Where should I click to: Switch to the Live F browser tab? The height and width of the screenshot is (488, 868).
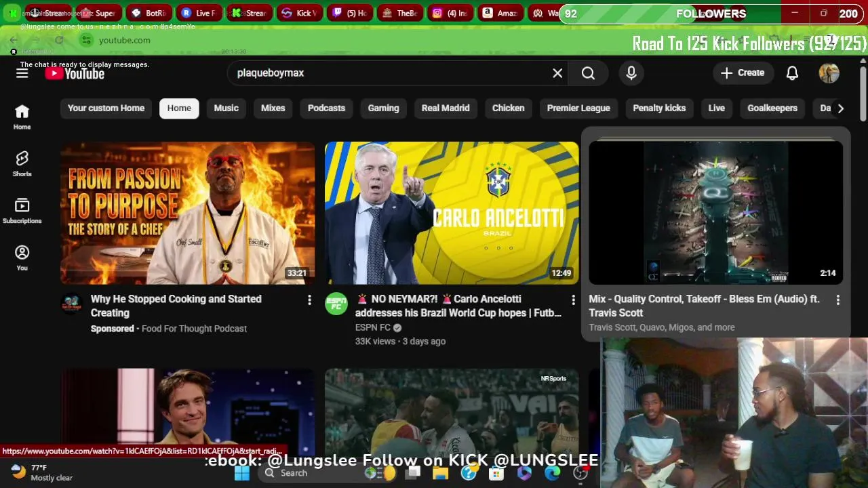pyautogui.click(x=199, y=13)
